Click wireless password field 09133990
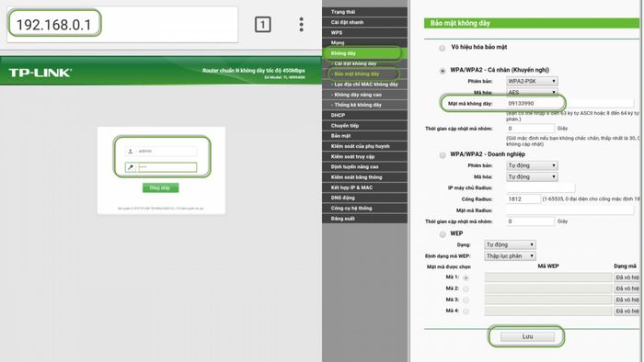This screenshot has width=644, height=362. point(569,103)
